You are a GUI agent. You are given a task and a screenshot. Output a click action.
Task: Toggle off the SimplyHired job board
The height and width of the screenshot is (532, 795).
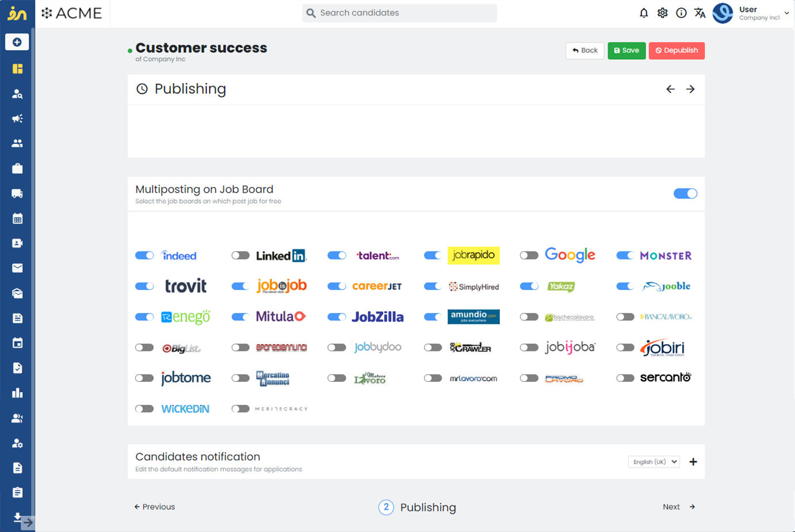[433, 286]
